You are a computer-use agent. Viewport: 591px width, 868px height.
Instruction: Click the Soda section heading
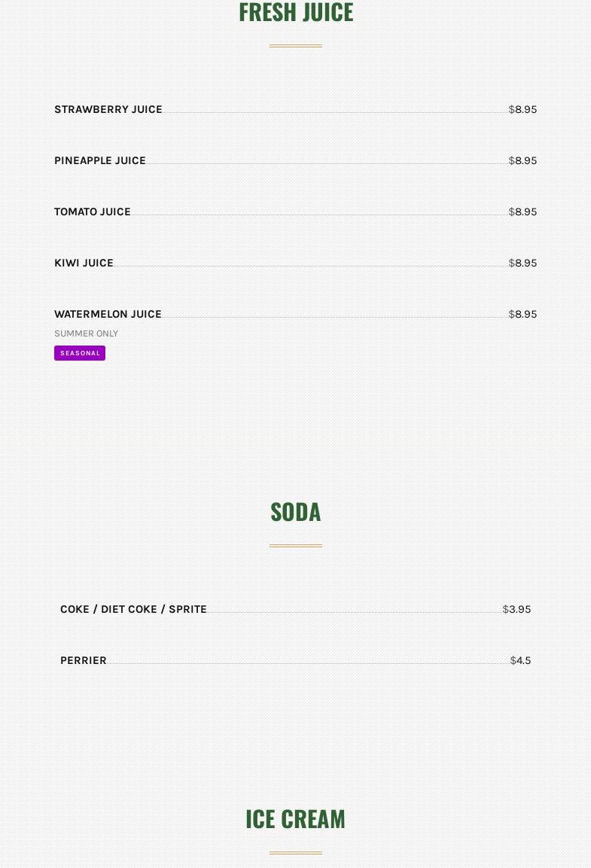[x=295, y=512]
